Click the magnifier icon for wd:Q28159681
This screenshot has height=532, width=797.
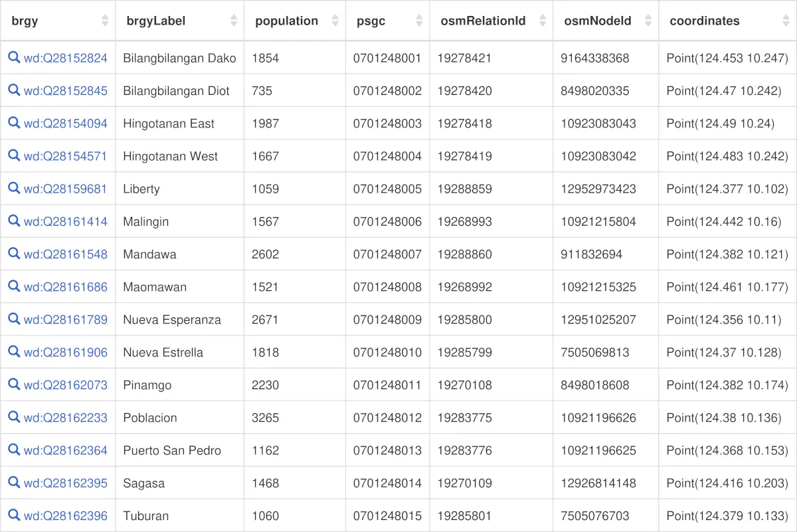click(14, 188)
